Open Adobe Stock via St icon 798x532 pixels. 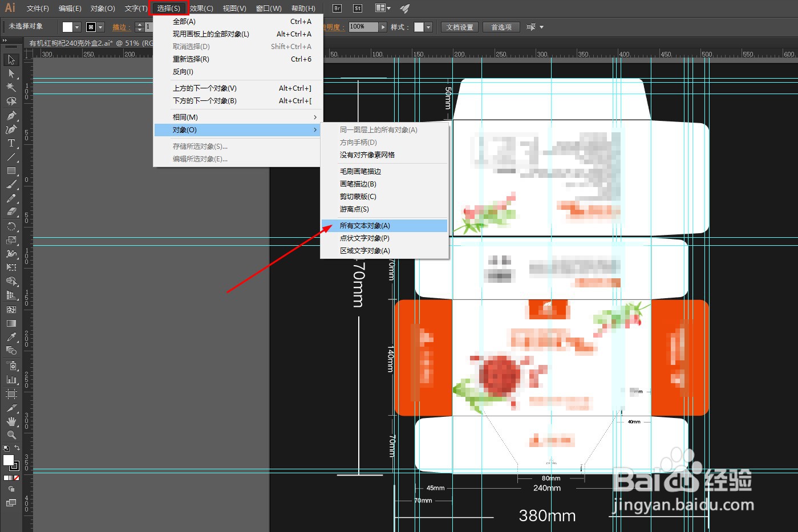[x=358, y=8]
